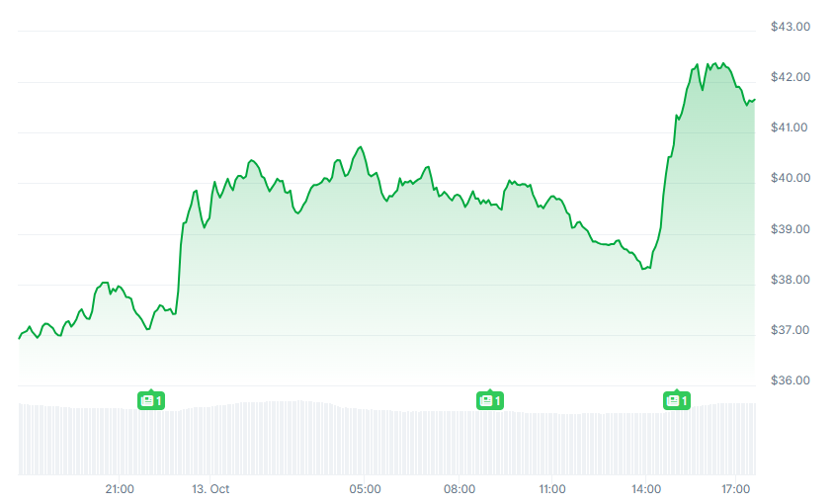Click the 17:00 time axis label
The width and height of the screenshot is (835, 504).
click(735, 489)
